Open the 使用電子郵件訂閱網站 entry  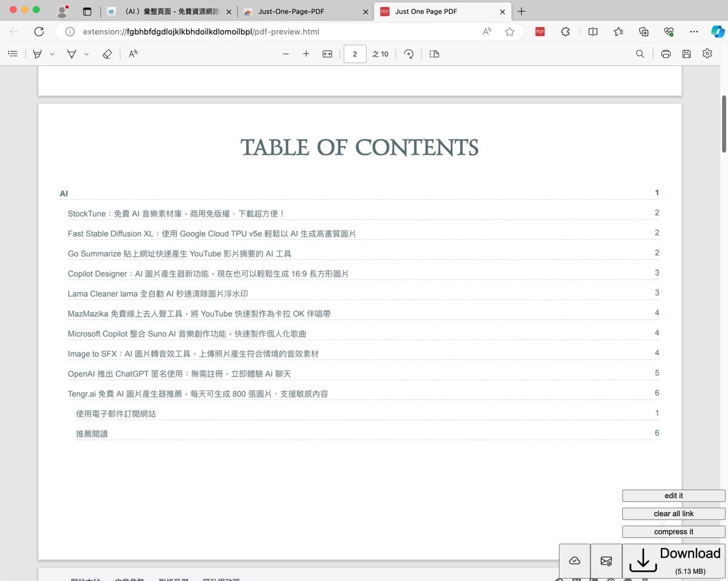point(367,414)
